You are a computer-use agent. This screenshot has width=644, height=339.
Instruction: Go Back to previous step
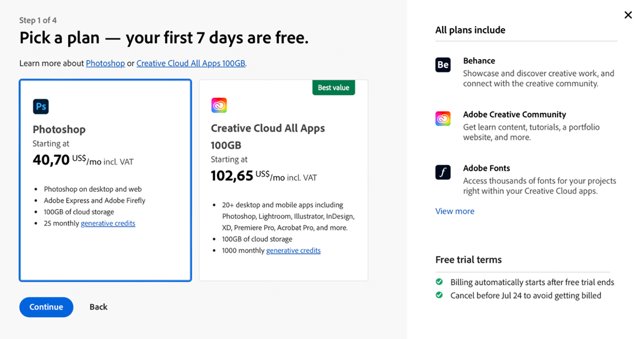98,307
